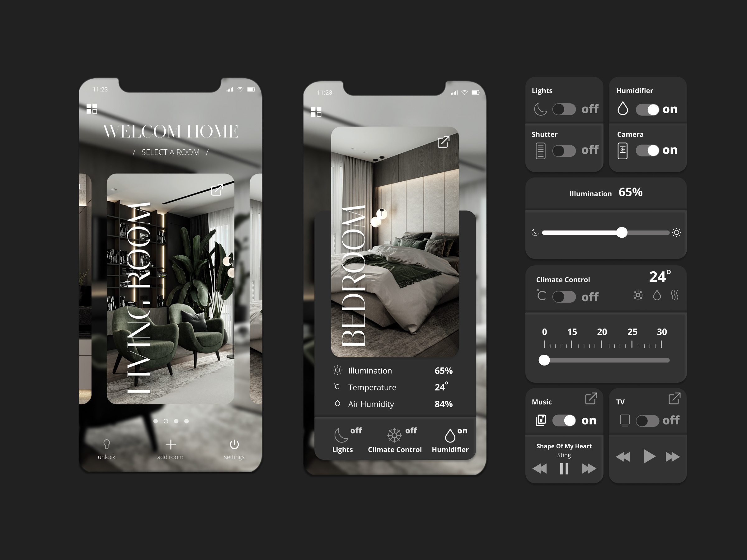Select the heat waves mode in Climate Control

pyautogui.click(x=674, y=295)
